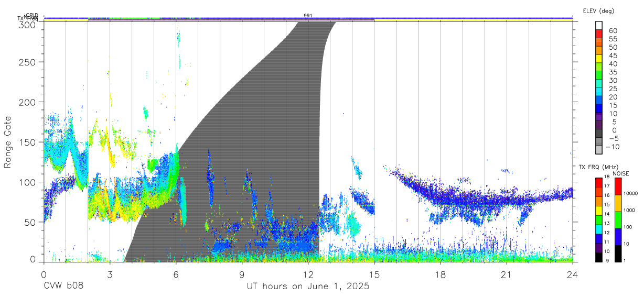Click the '150' tick on Range Gate axis
644x297 pixels.
pyautogui.click(x=27, y=142)
